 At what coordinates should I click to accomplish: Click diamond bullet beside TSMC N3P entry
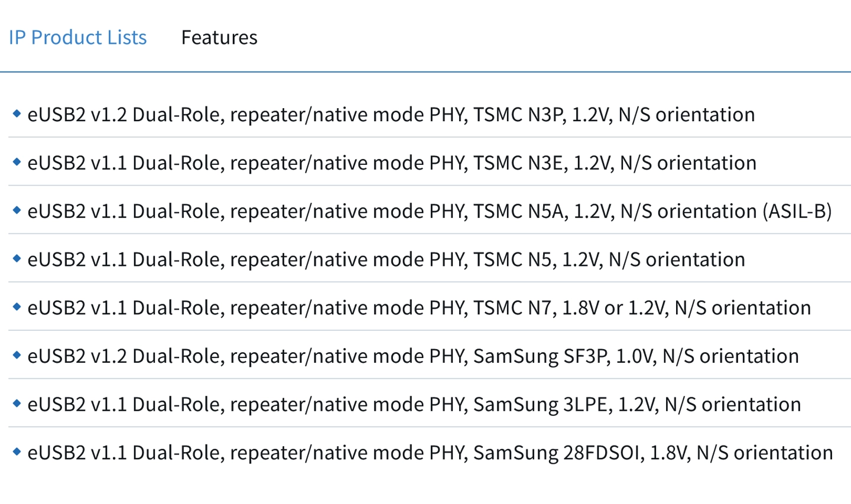pyautogui.click(x=17, y=113)
